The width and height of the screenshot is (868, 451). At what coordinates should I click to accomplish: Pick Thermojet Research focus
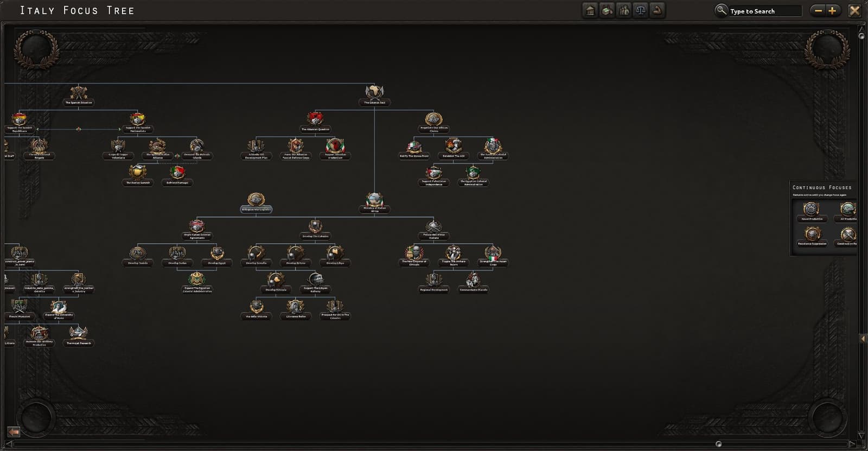pos(79,336)
